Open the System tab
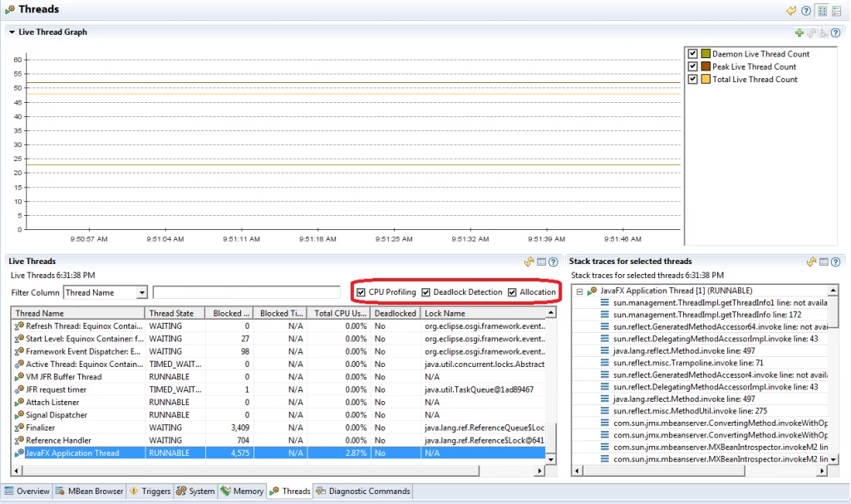Image resolution: width=851 pixels, height=504 pixels. tap(195, 492)
